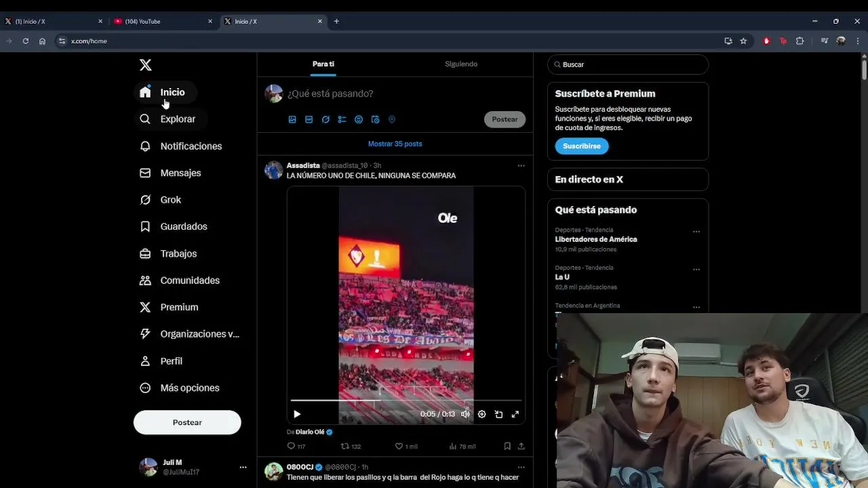Schedule the post with calendar icon
868x488 pixels.
(x=375, y=119)
